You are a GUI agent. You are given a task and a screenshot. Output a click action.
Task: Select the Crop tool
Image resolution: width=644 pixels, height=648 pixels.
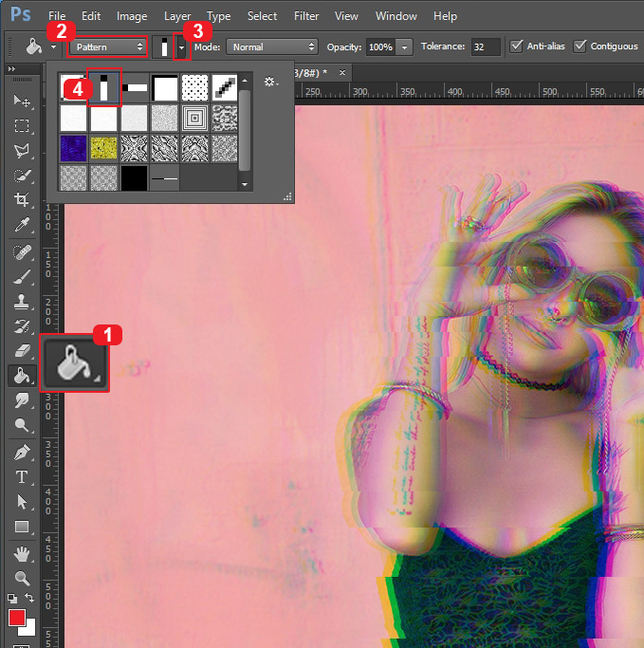22,199
